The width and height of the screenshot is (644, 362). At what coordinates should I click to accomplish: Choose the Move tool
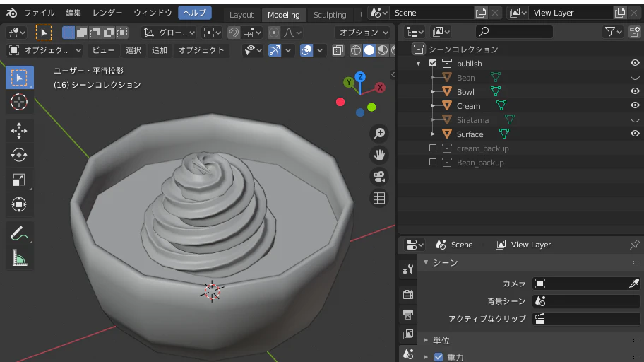[19, 131]
